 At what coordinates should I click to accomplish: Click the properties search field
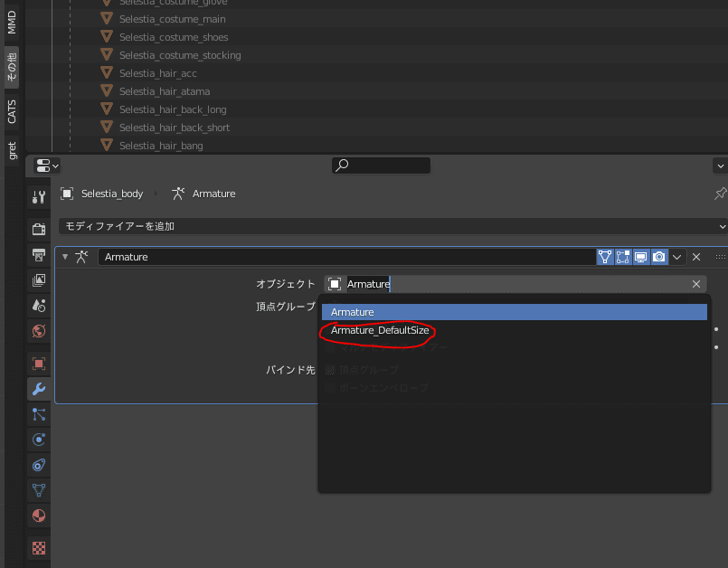coord(381,166)
